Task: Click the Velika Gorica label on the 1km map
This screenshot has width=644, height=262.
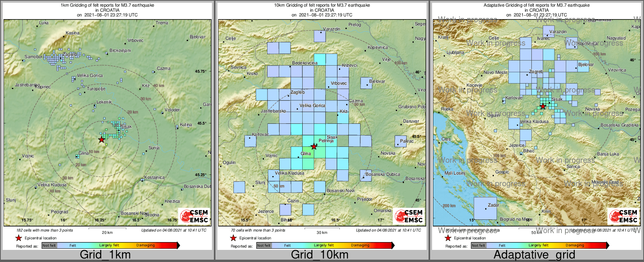Action: click(90, 75)
